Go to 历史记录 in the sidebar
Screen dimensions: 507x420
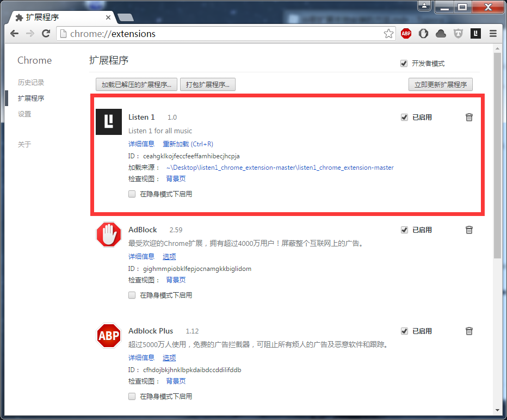click(x=31, y=83)
